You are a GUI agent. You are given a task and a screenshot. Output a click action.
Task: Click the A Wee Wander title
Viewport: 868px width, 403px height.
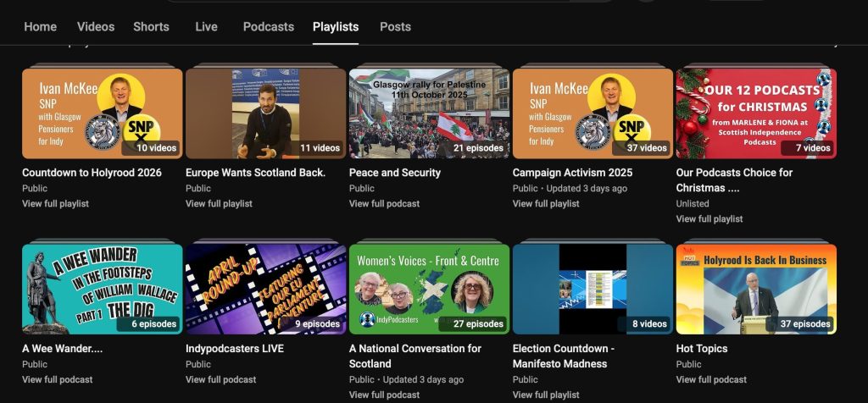click(62, 348)
